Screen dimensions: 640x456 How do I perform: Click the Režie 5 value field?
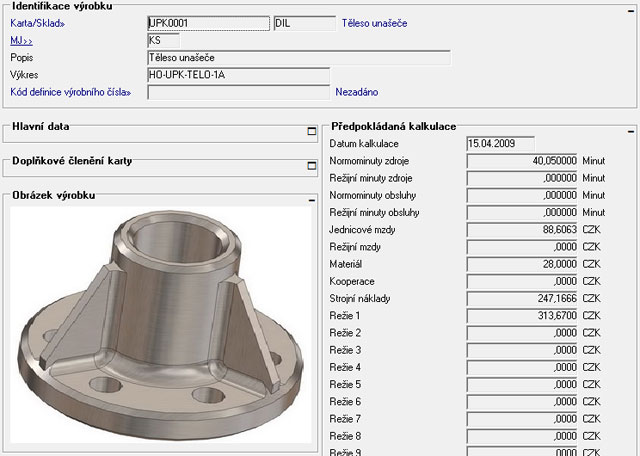[x=522, y=384]
